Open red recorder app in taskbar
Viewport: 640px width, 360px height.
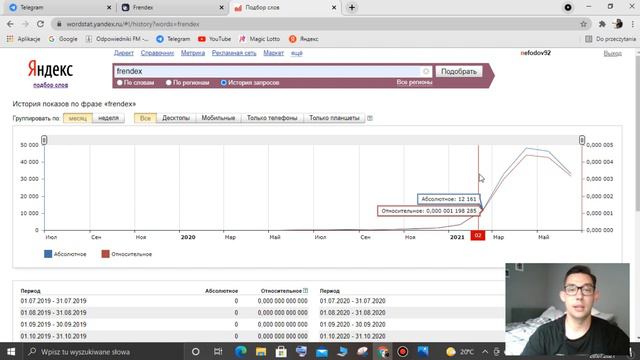402,351
